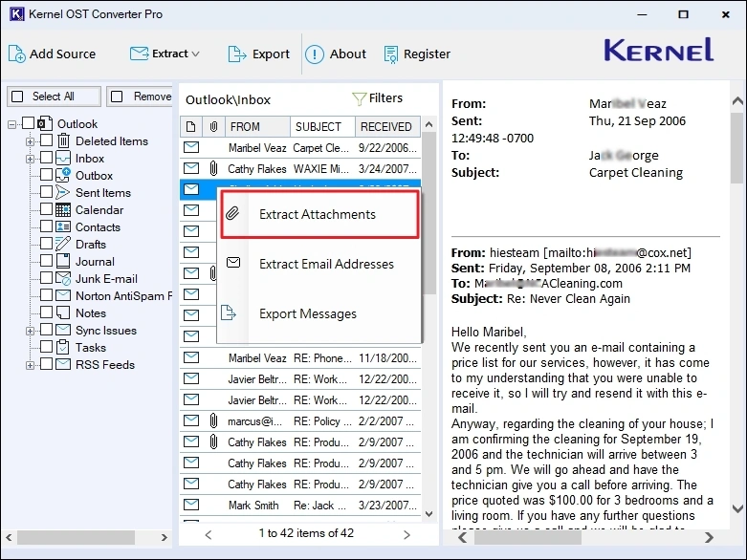Click the Add Source toolbar icon
The image size is (747, 560).
pos(16,54)
